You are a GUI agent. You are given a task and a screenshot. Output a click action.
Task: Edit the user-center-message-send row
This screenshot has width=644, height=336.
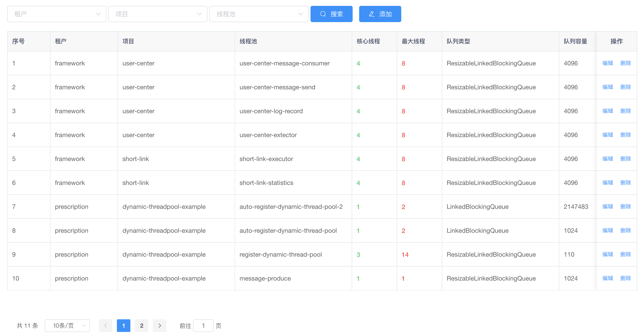pos(608,87)
